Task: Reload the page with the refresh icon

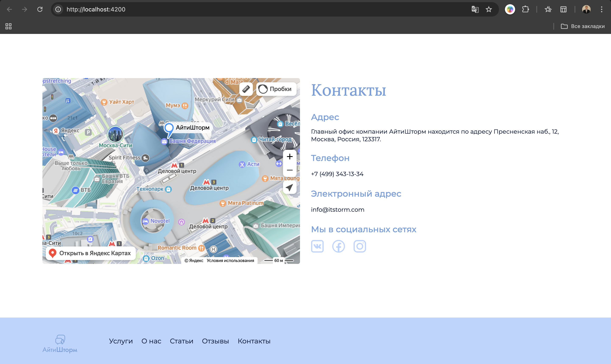Action: pyautogui.click(x=40, y=9)
